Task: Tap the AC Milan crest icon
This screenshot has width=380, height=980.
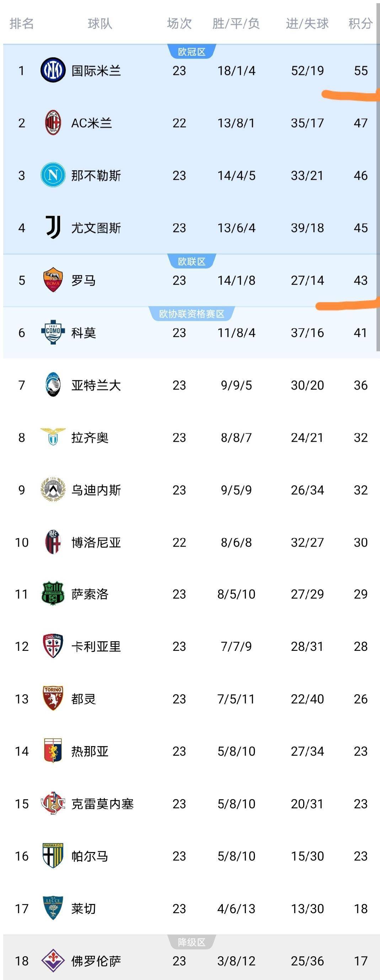Action: pos(53,123)
